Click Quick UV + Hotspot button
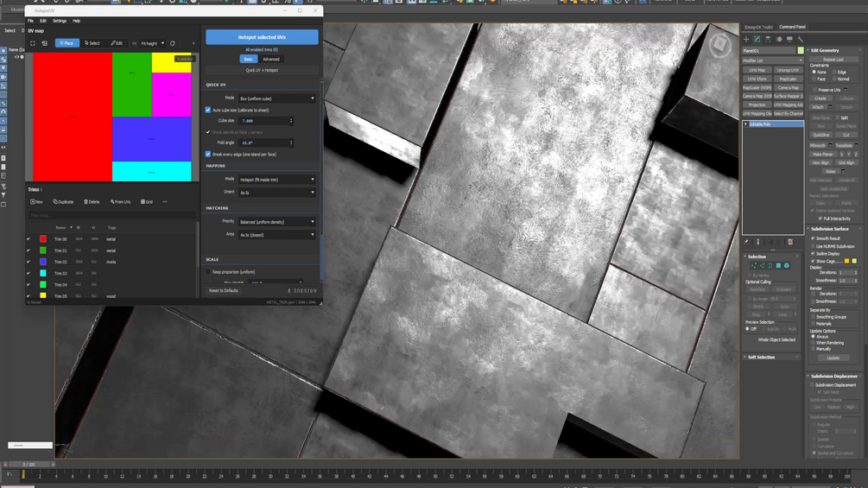 tap(262, 70)
